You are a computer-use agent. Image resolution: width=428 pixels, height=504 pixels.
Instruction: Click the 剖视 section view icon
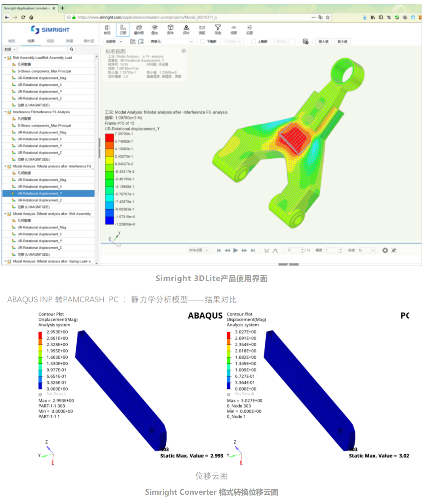107,30
